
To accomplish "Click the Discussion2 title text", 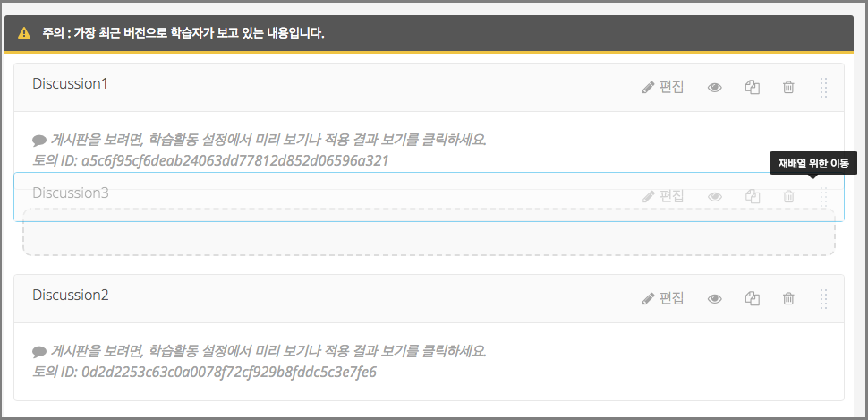I will pos(71,295).
